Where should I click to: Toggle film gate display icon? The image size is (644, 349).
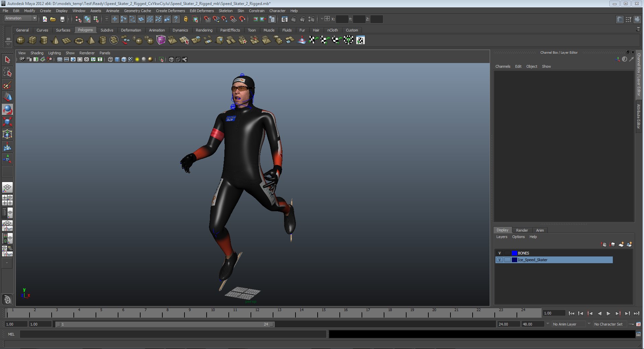[x=66, y=59]
